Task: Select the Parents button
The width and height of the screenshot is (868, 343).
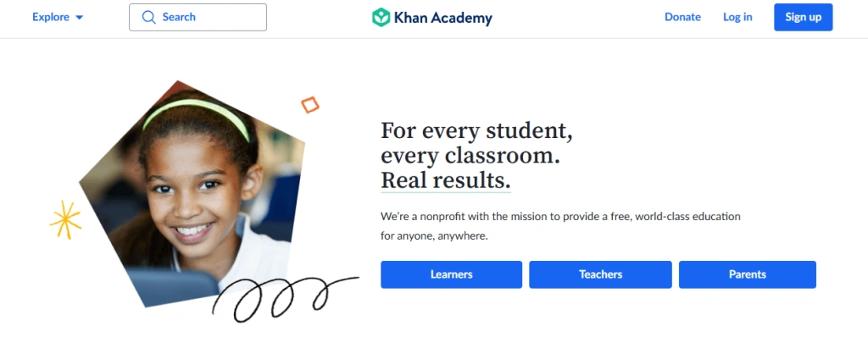Action: [748, 274]
